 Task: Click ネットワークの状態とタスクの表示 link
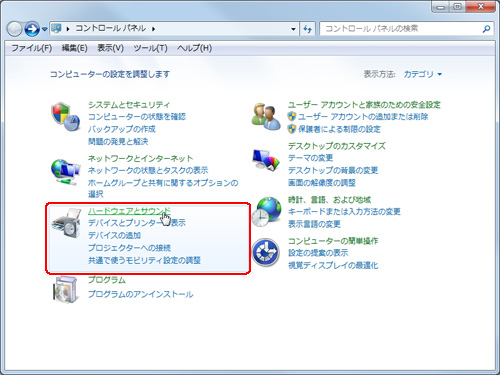point(148,170)
